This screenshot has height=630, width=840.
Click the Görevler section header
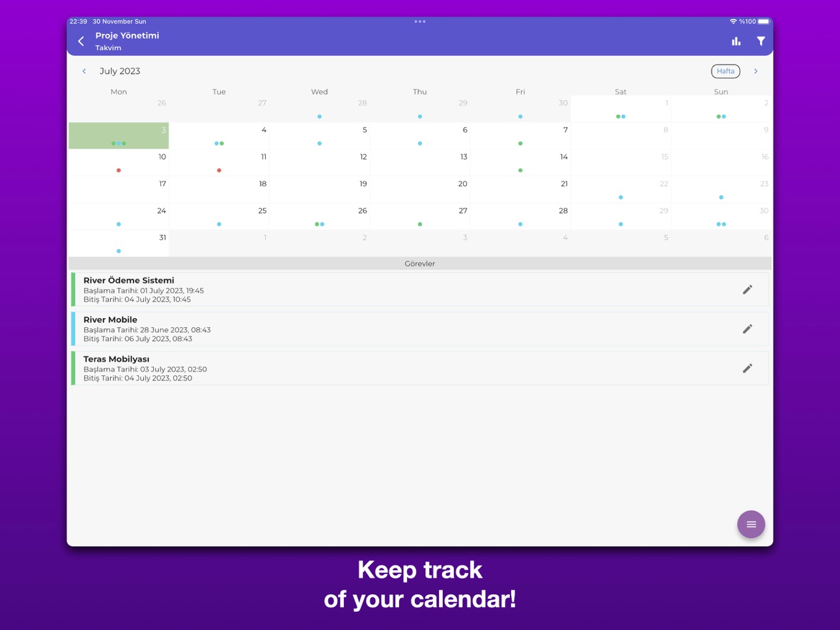420,263
